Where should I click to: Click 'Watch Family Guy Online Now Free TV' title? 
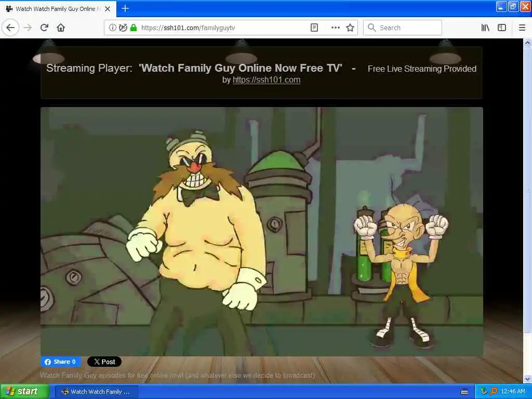click(x=241, y=68)
